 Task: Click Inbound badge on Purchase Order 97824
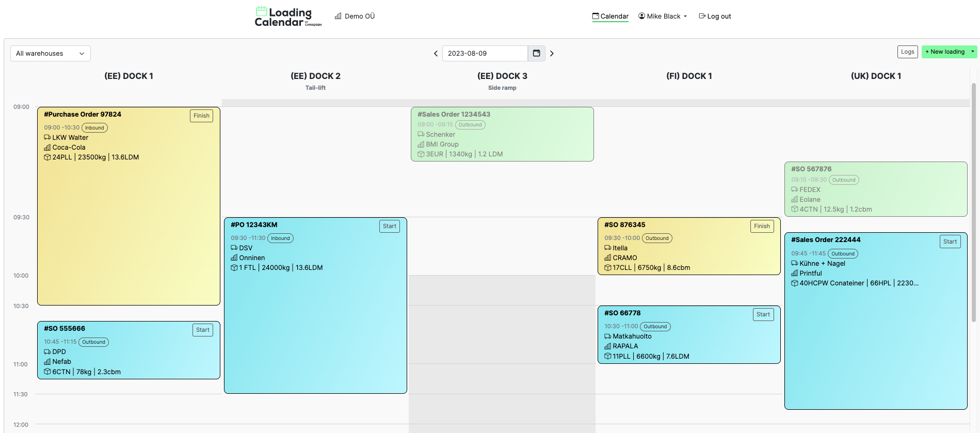tap(94, 127)
